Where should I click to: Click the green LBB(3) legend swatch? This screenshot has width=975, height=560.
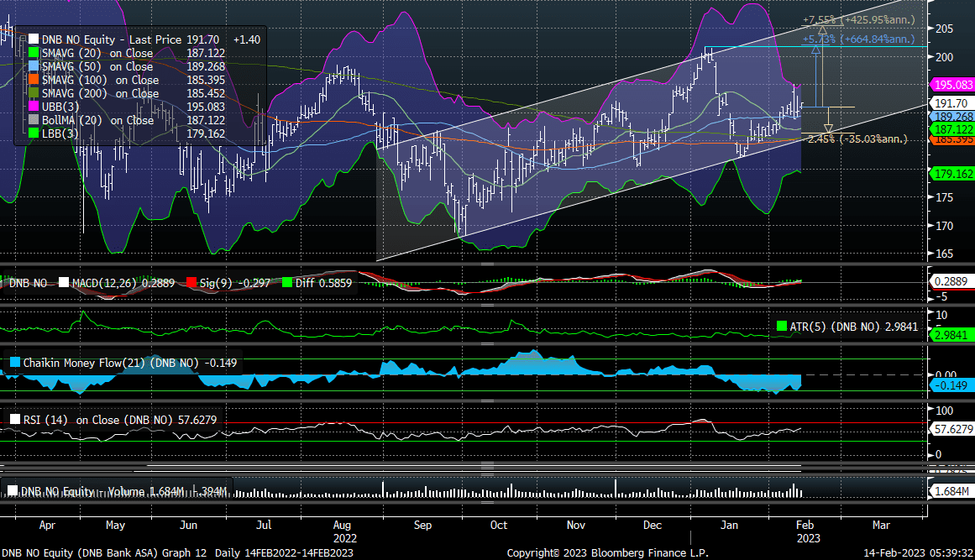(34, 133)
